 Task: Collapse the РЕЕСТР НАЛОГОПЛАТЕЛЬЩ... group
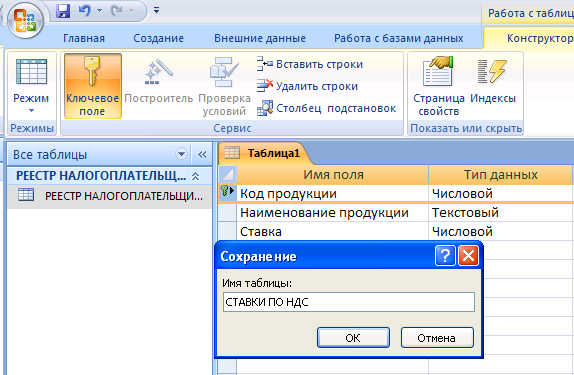[196, 177]
